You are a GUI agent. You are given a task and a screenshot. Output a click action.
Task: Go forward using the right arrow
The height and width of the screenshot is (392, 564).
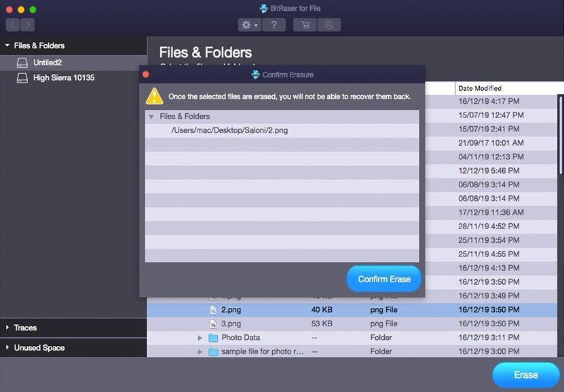(27, 25)
